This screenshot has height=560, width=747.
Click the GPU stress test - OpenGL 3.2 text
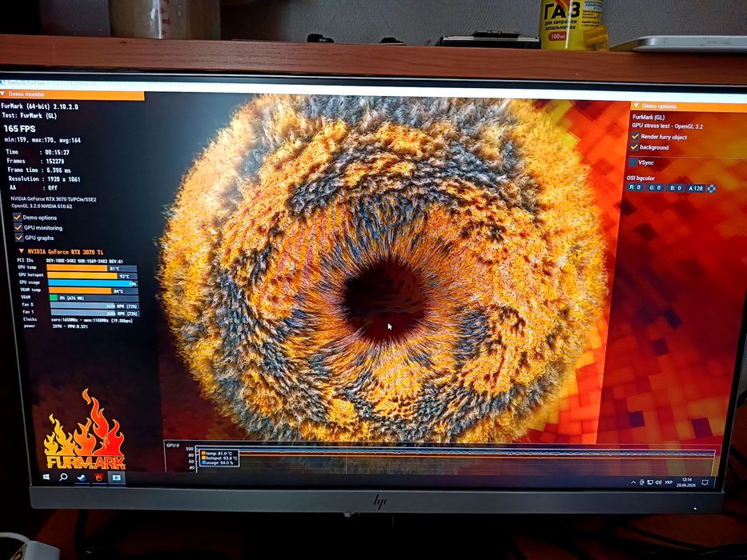[667, 126]
